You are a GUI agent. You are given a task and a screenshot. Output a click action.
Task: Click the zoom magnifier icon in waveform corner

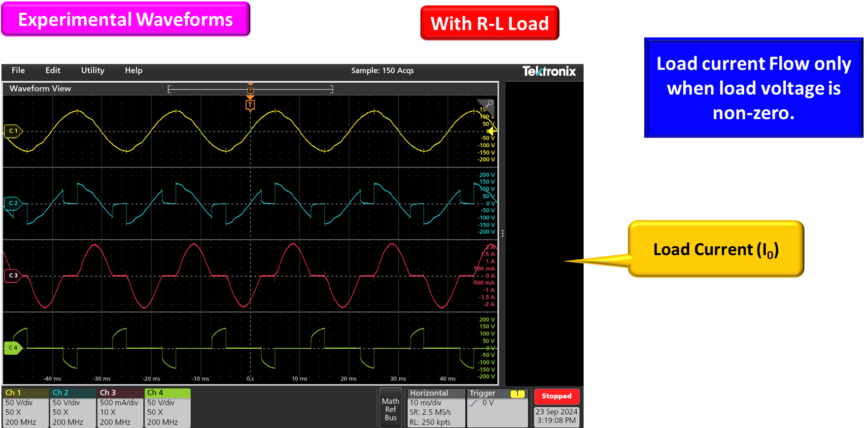(489, 104)
